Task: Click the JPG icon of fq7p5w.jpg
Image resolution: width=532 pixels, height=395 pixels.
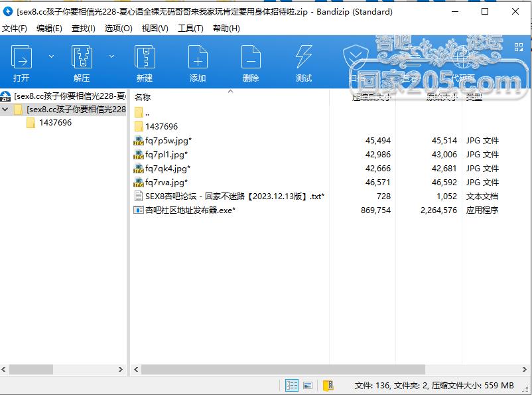Action: tap(139, 140)
